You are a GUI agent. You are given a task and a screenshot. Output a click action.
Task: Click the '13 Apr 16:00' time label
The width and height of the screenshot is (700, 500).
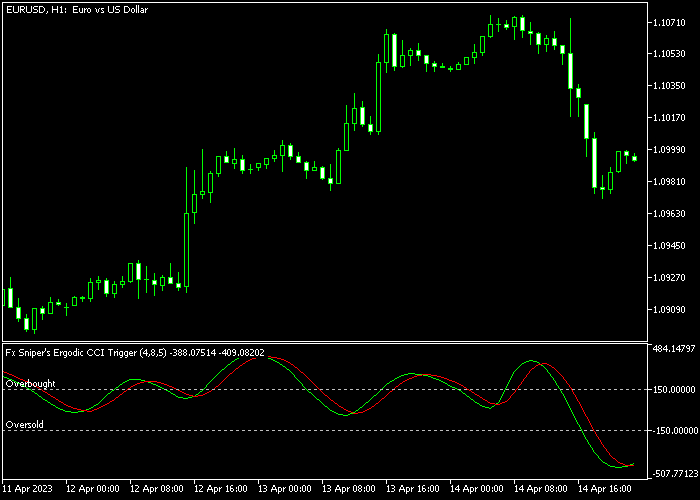click(x=412, y=488)
